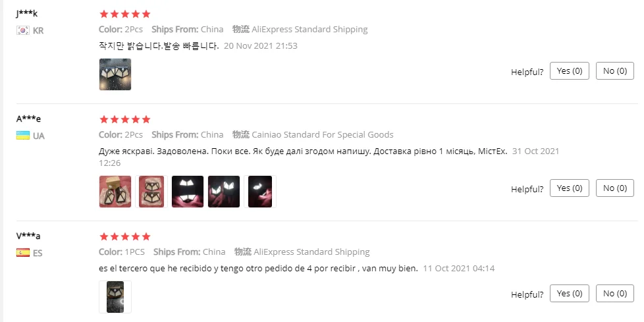The image size is (644, 322).
Task: Vote No (0) on J***k's review
Action: pos(615,70)
